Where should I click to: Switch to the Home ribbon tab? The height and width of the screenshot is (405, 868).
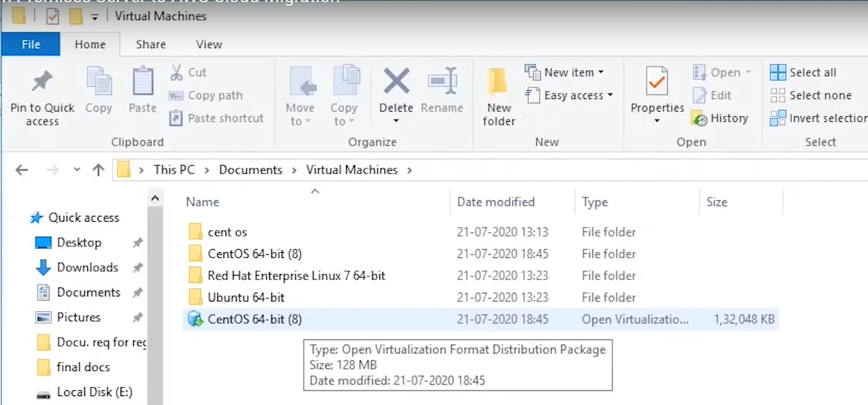point(90,44)
